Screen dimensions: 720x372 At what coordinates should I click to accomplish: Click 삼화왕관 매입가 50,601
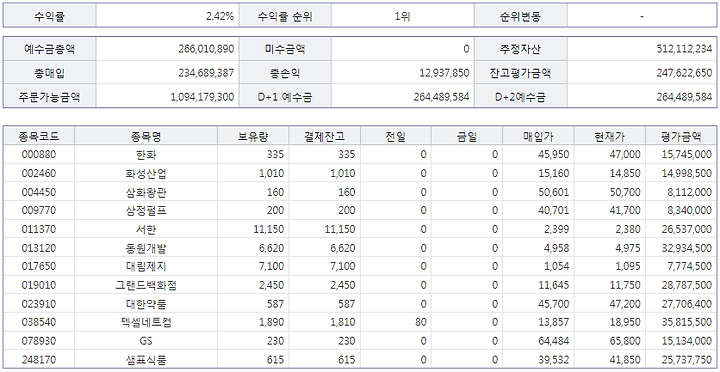pyautogui.click(x=554, y=192)
